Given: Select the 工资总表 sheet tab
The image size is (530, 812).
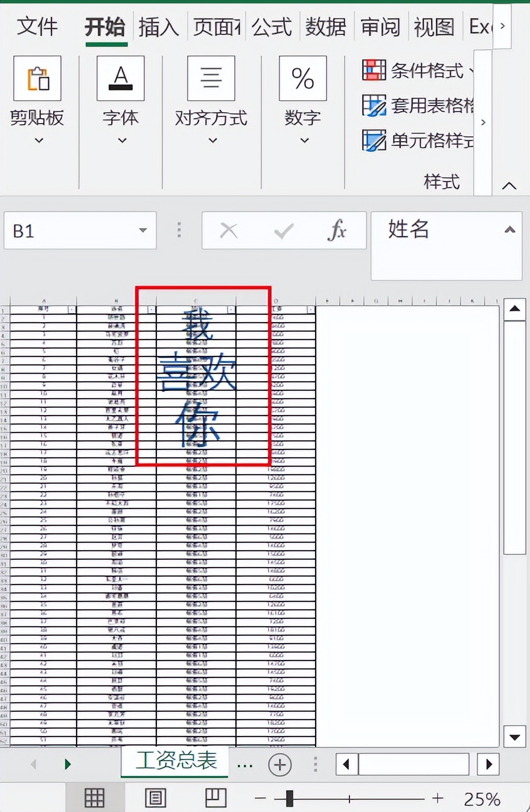Looking at the screenshot, I should (174, 762).
